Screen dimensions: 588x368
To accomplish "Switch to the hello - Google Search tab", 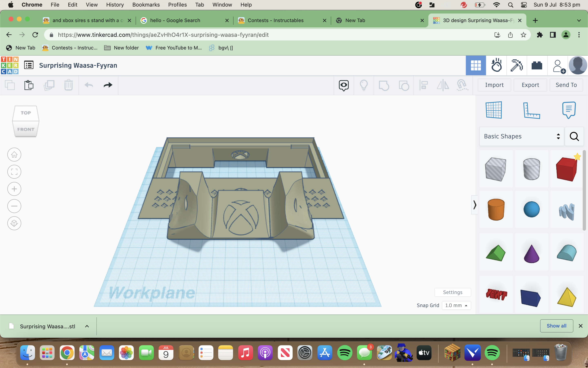I will 184,20.
